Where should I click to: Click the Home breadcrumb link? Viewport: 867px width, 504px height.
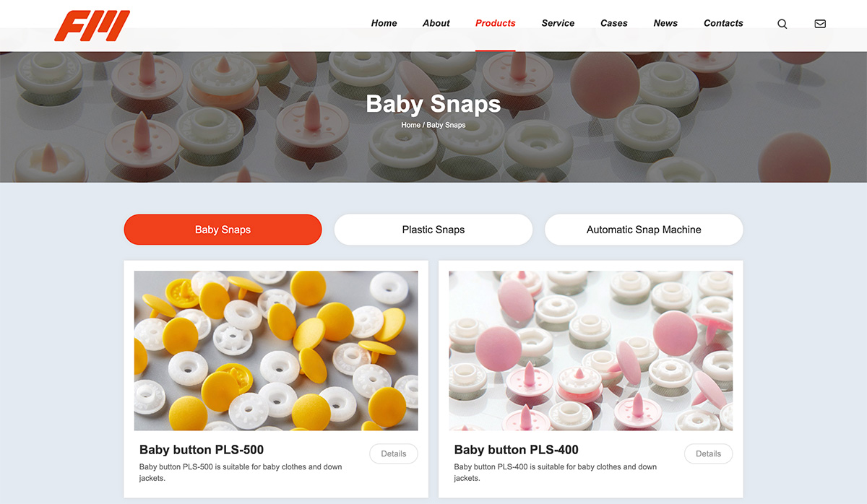coord(410,125)
